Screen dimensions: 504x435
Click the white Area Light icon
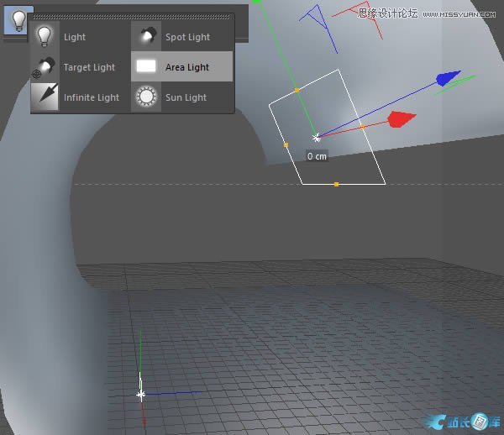click(x=148, y=67)
